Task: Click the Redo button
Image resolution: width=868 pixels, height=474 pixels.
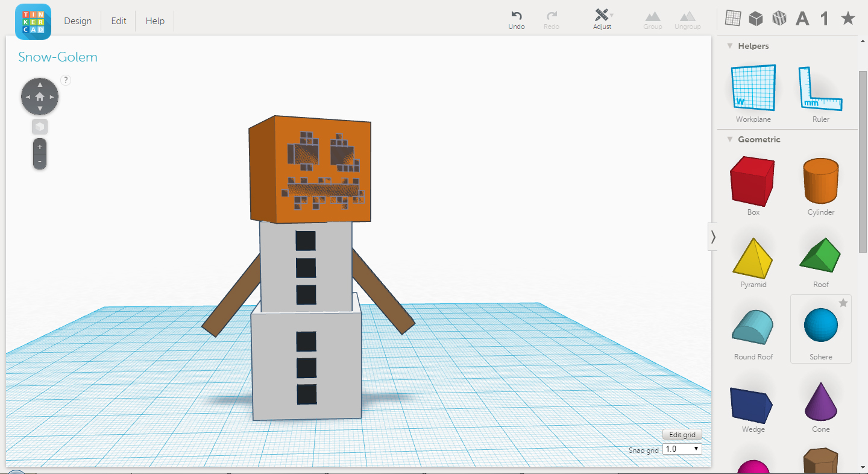Action: pyautogui.click(x=552, y=20)
